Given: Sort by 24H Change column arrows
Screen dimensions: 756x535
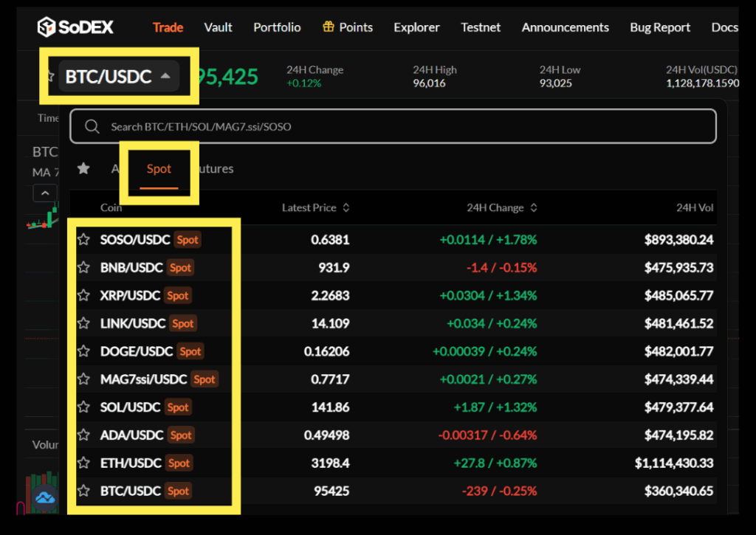Looking at the screenshot, I should [x=533, y=208].
